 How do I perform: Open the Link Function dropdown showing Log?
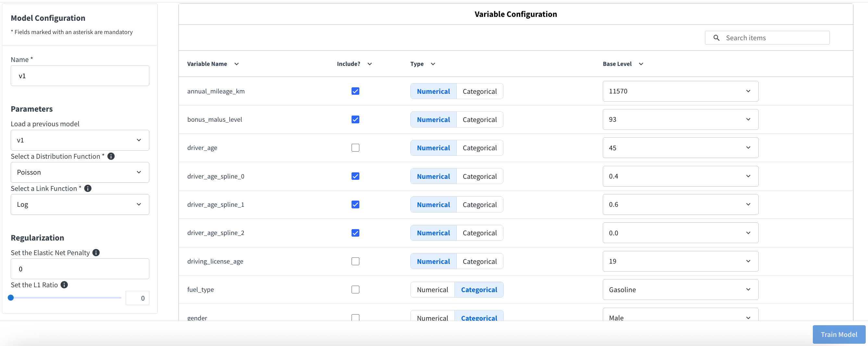point(80,204)
